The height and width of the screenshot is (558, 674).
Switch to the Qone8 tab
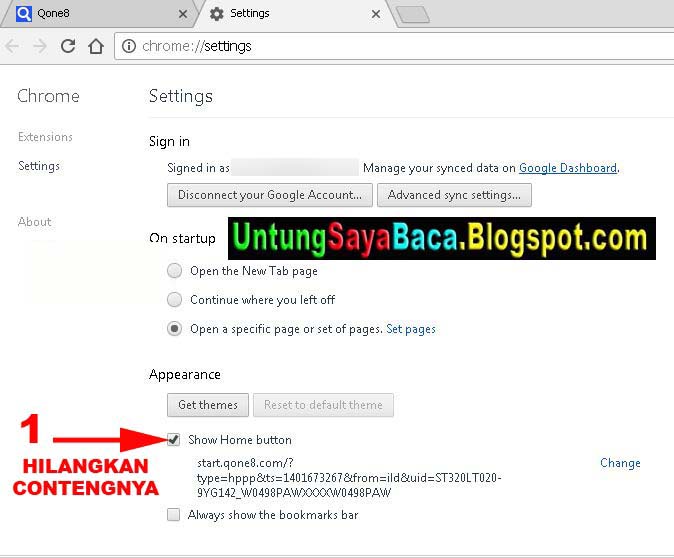tap(100, 14)
